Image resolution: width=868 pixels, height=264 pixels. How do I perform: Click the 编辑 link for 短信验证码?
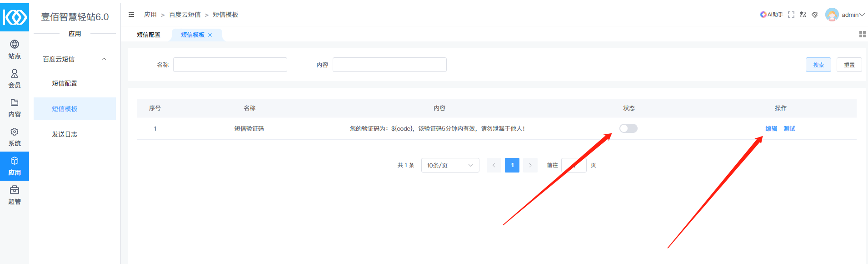tap(771, 129)
